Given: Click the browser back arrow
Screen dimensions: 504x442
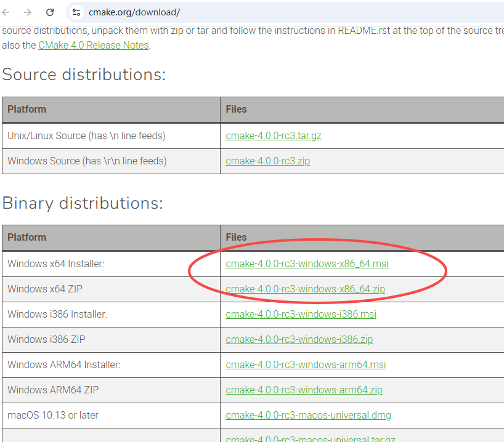Looking at the screenshot, I should pyautogui.click(x=6, y=12).
